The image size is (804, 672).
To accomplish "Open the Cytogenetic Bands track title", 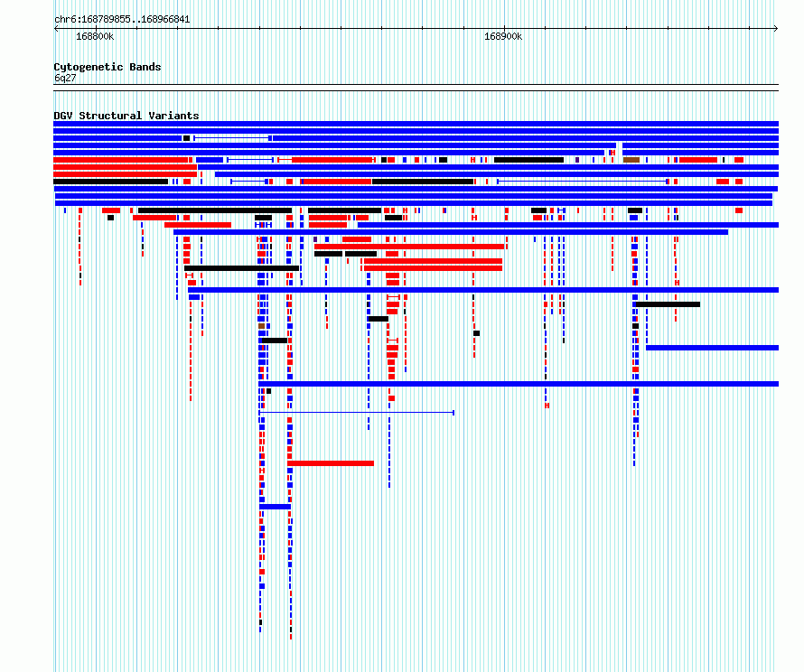I will coord(108,67).
